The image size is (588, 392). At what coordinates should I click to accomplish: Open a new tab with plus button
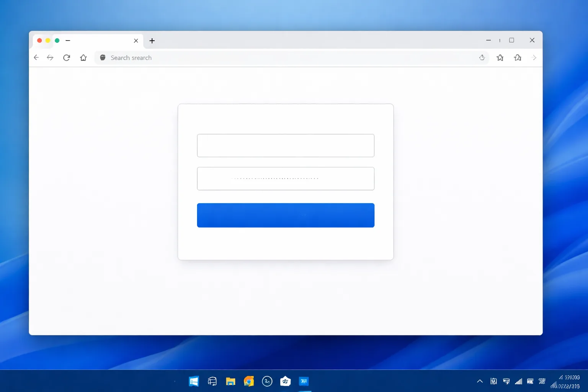[x=152, y=41]
